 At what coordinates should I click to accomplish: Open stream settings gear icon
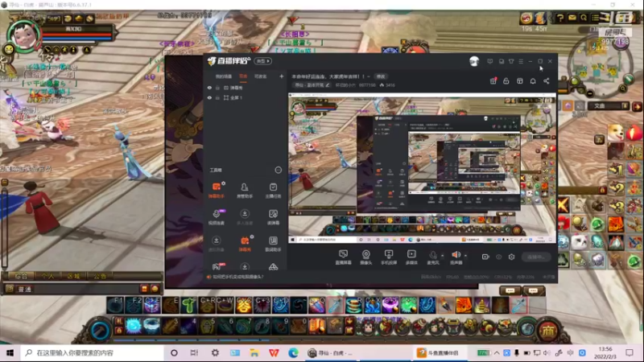pos(511,257)
